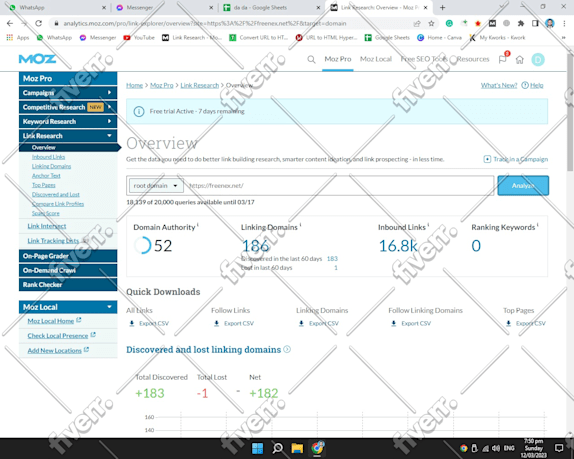Open On-Page Grader in sidebar
574x459 pixels.
click(68, 256)
